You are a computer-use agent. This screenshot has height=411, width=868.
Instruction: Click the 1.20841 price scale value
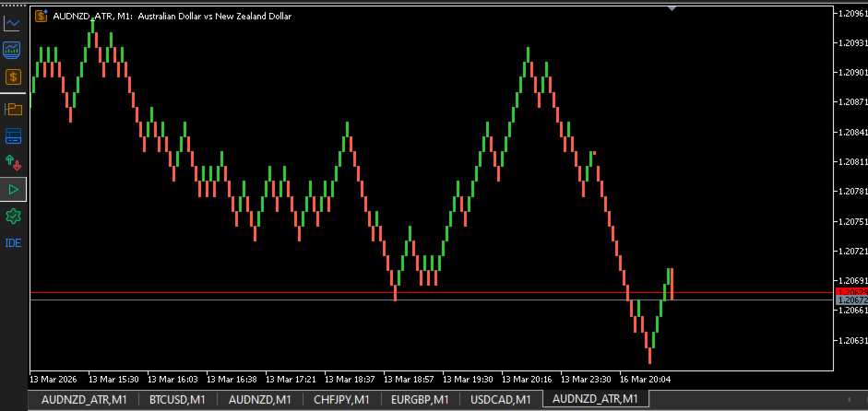click(853, 132)
